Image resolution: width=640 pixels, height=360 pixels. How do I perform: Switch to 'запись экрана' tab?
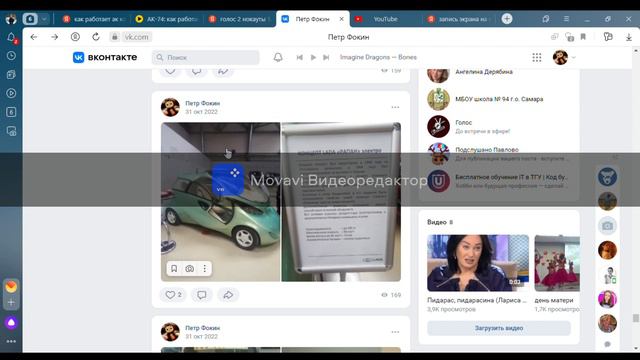(x=458, y=19)
